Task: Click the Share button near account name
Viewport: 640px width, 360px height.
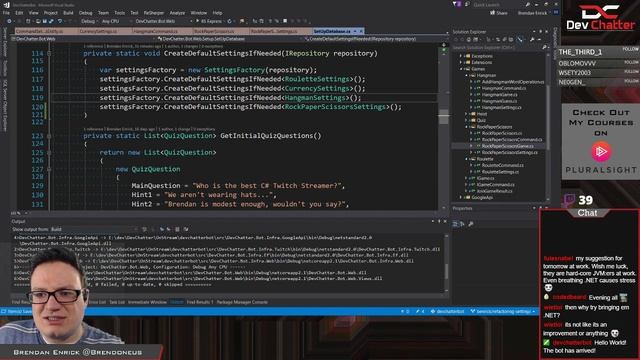Action: [x=499, y=13]
